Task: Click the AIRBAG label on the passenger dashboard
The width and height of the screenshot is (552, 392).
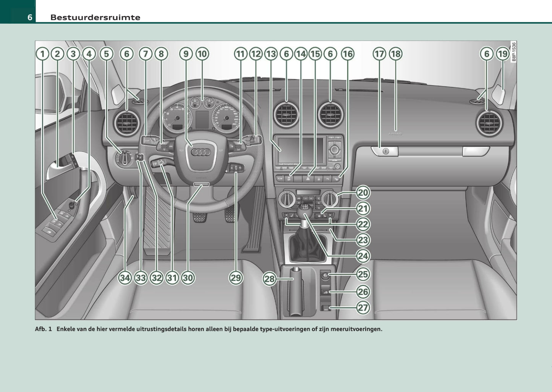Action: (395, 134)
